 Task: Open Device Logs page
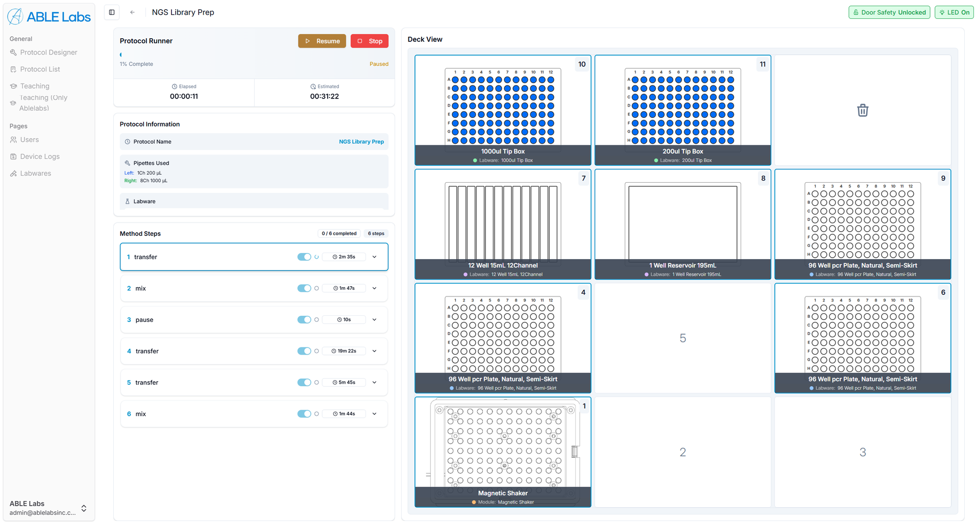pos(40,157)
